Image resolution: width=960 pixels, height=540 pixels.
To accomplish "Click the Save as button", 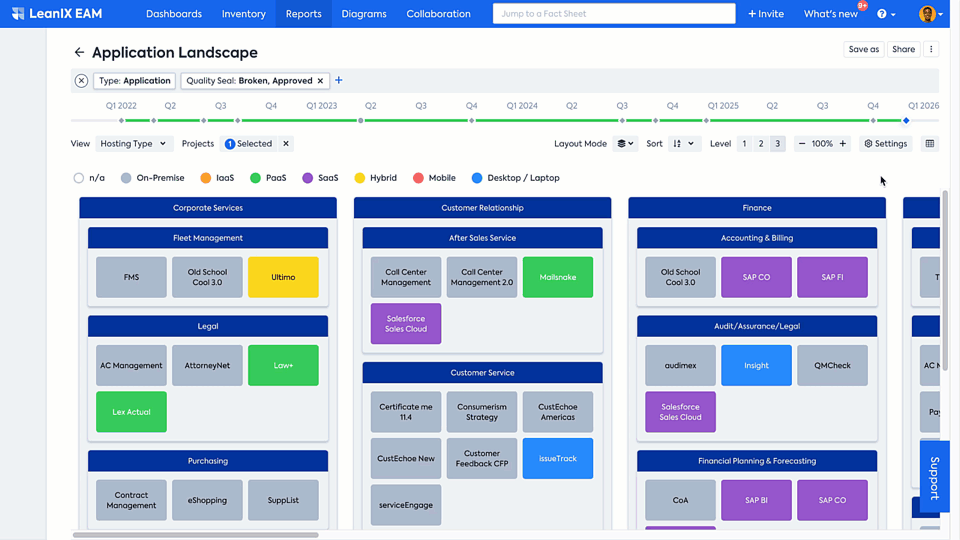I will tap(864, 50).
